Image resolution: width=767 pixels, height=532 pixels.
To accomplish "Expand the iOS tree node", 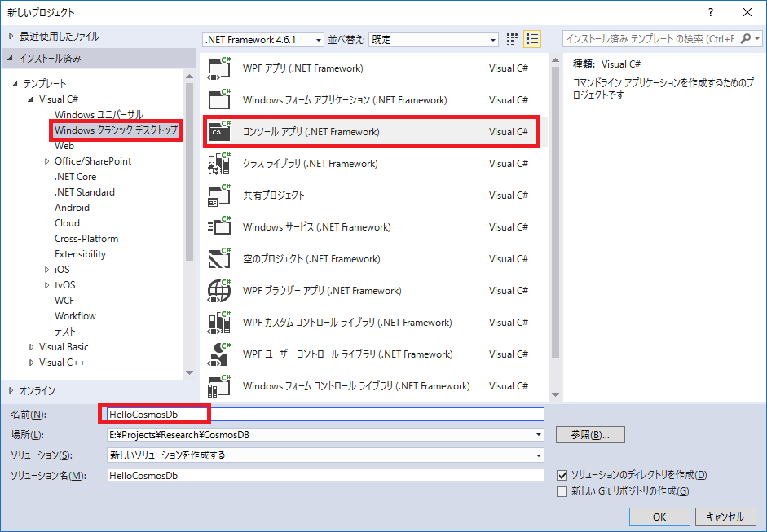I will click(47, 270).
